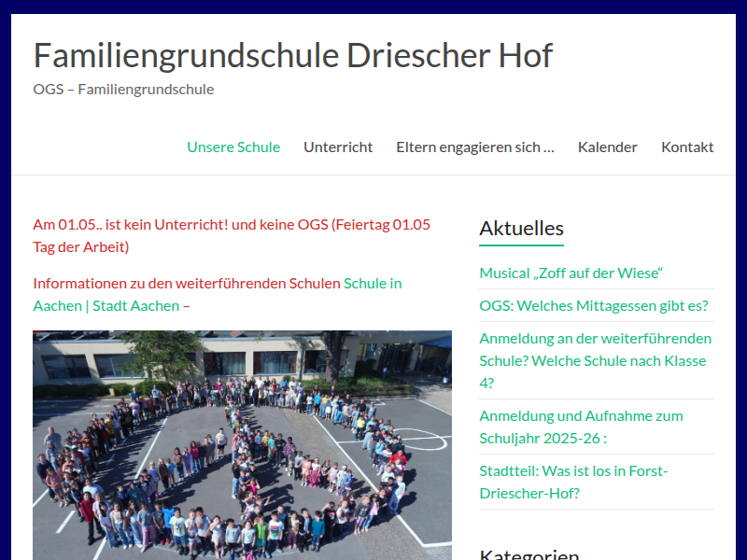The width and height of the screenshot is (747, 560).
Task: Open Anmeldung und Aufnahme zum Schuljahr 2025-26
Action: pos(581,427)
